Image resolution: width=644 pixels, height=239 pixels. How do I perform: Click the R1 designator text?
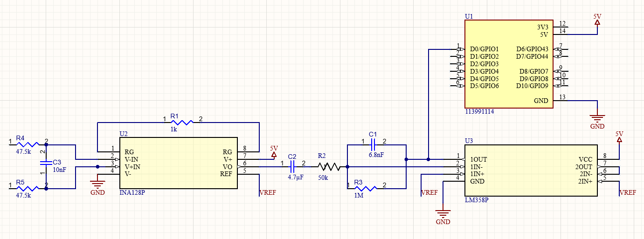point(174,116)
